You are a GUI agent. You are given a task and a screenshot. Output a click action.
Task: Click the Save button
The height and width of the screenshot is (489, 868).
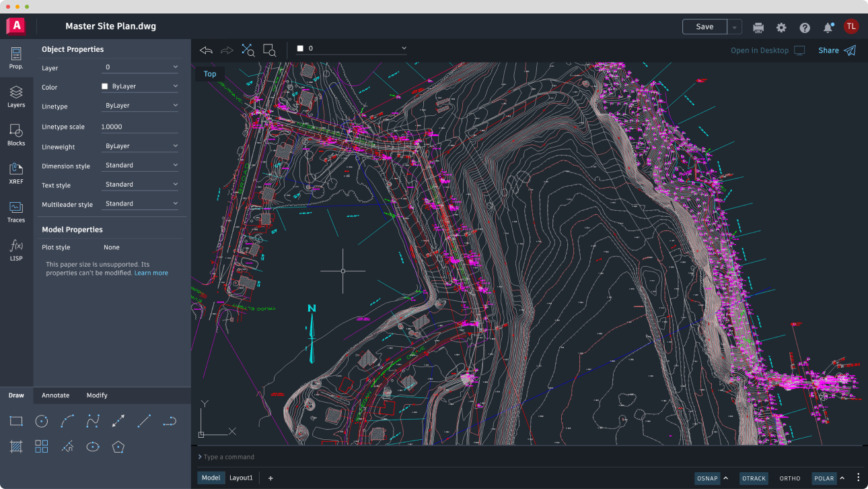[704, 26]
